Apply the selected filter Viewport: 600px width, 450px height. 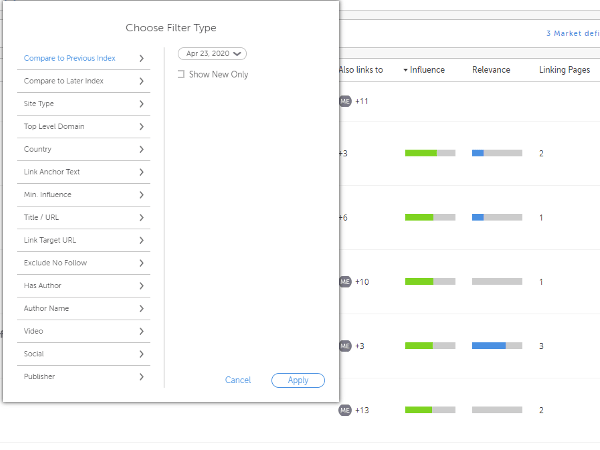[x=298, y=380]
